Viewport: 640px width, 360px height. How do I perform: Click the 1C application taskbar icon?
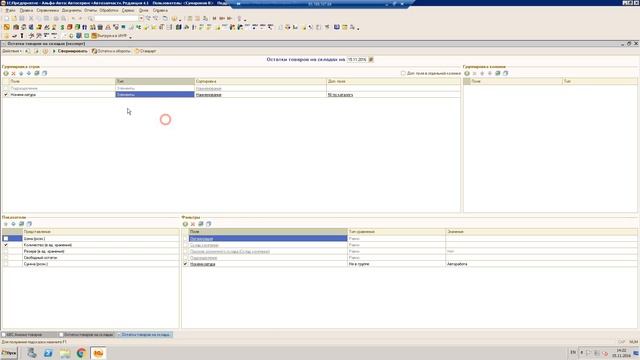pyautogui.click(x=98, y=353)
